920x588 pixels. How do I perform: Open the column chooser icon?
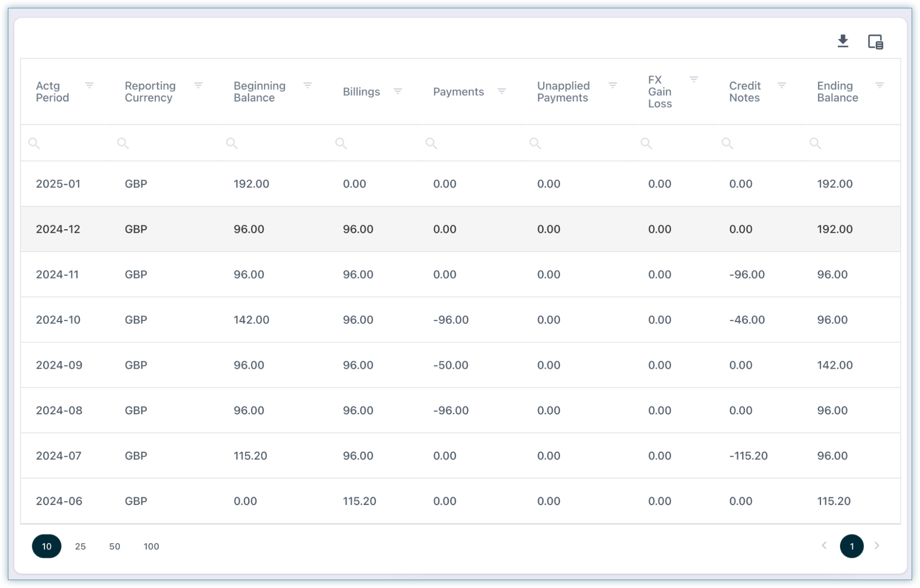pyautogui.click(x=875, y=42)
